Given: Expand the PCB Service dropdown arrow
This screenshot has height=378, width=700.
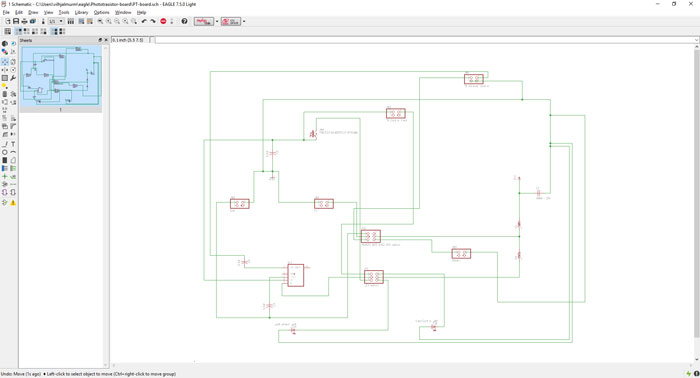Looking at the screenshot, I should click(x=244, y=21).
